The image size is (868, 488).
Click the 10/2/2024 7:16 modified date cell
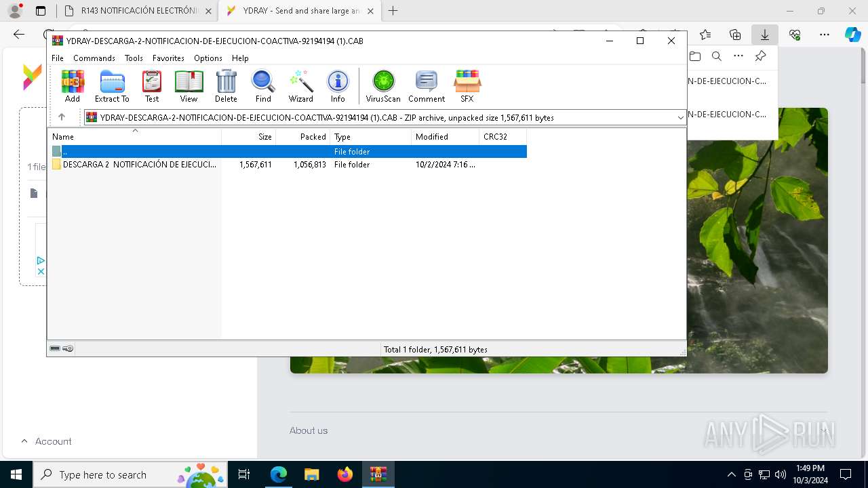coord(446,165)
